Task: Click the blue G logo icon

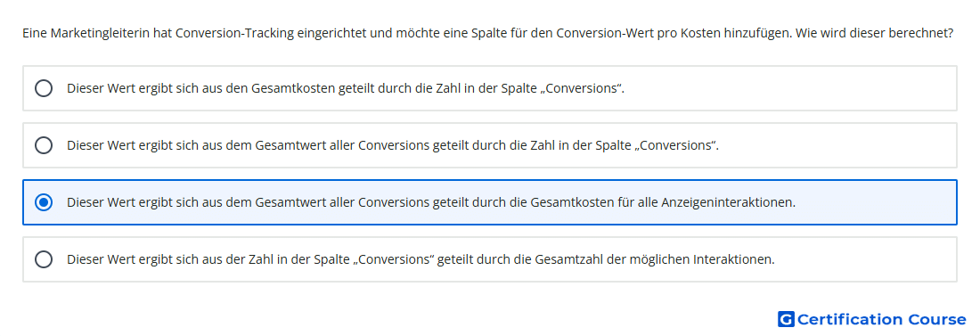Action: [x=786, y=319]
